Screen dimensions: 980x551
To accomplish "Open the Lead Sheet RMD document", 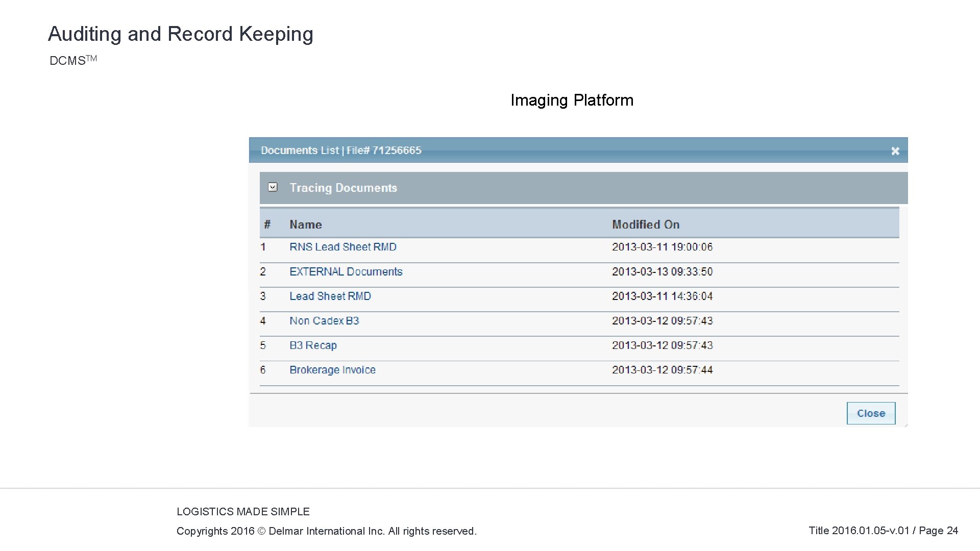I will (330, 296).
